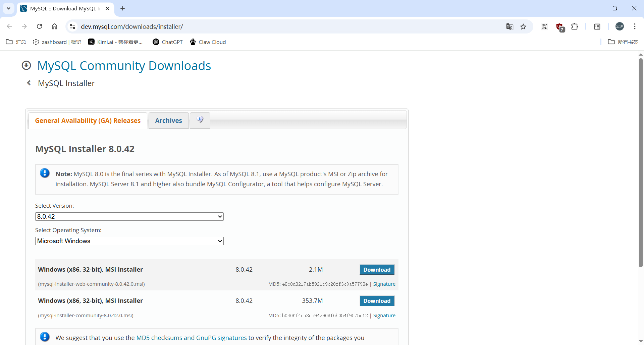Click the page vertical scrollbar thumb
644x345 pixels.
[x=641, y=162]
